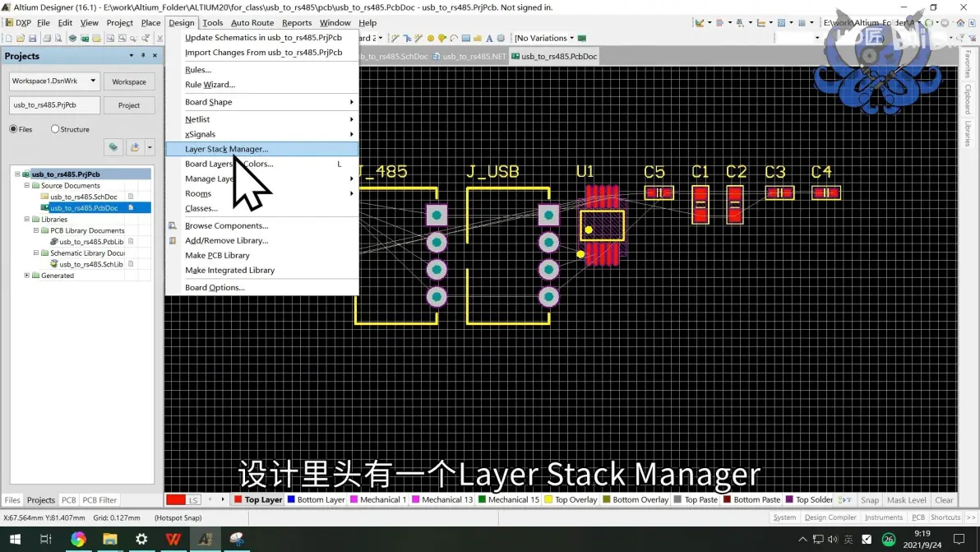
Task: Click the Interactive Routing tool icon
Action: [x=395, y=38]
